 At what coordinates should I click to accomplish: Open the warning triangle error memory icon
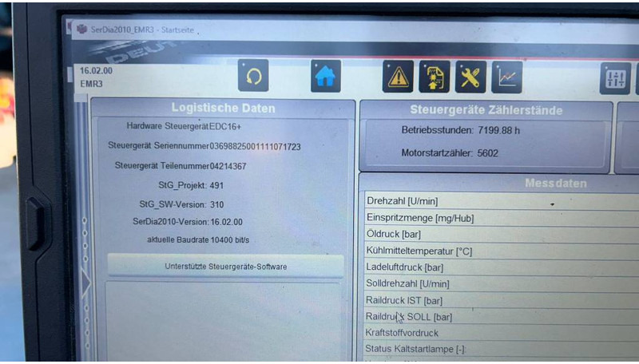398,77
